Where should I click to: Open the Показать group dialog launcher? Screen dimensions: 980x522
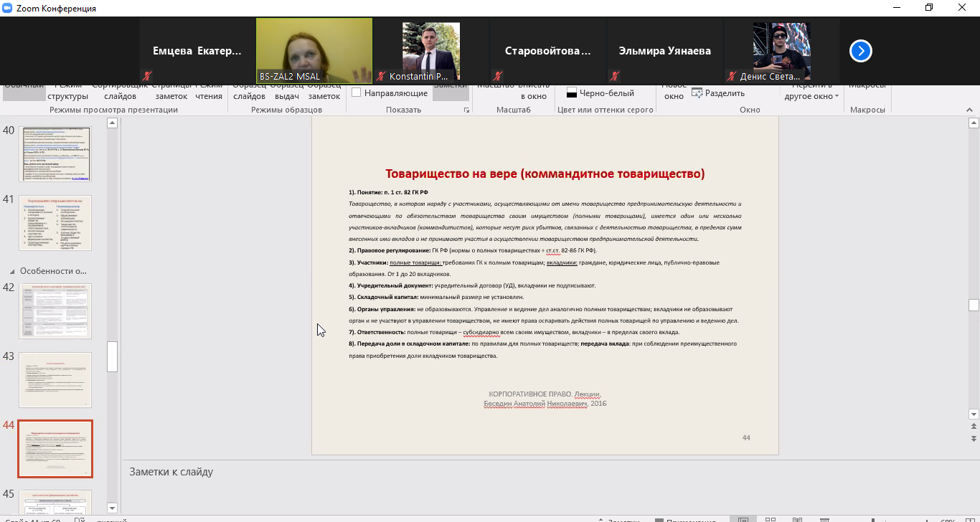466,110
